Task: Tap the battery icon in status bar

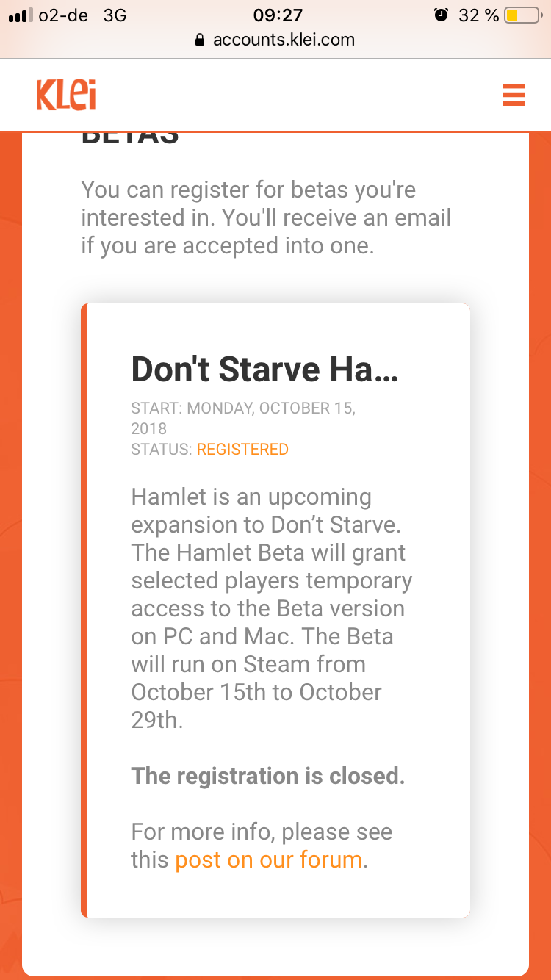Action: pos(522,15)
